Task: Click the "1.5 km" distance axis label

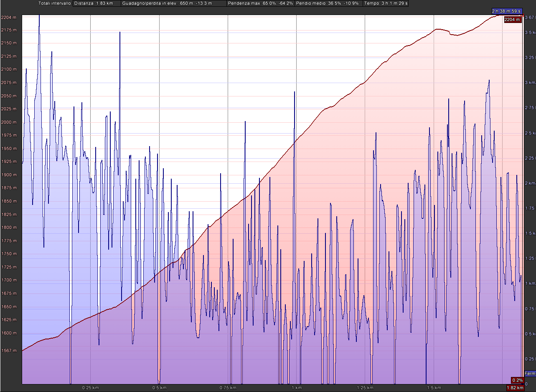Action: 434,388
